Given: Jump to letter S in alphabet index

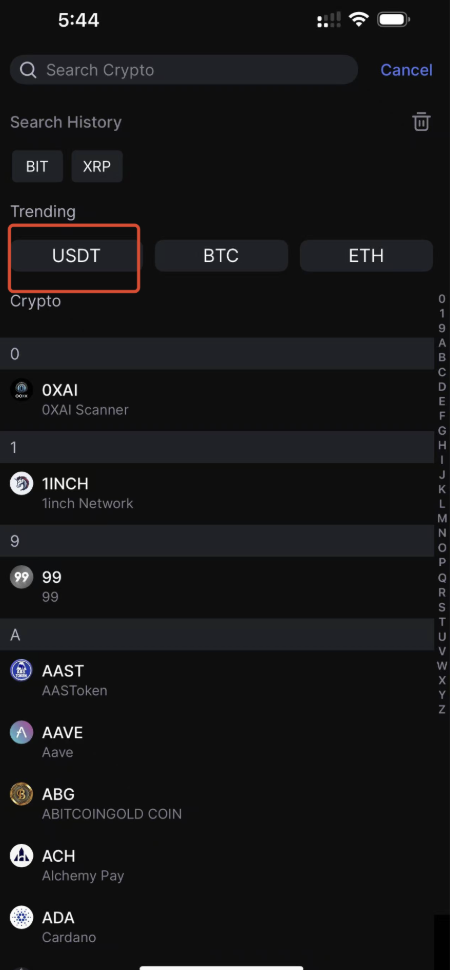Looking at the screenshot, I should point(442,607).
